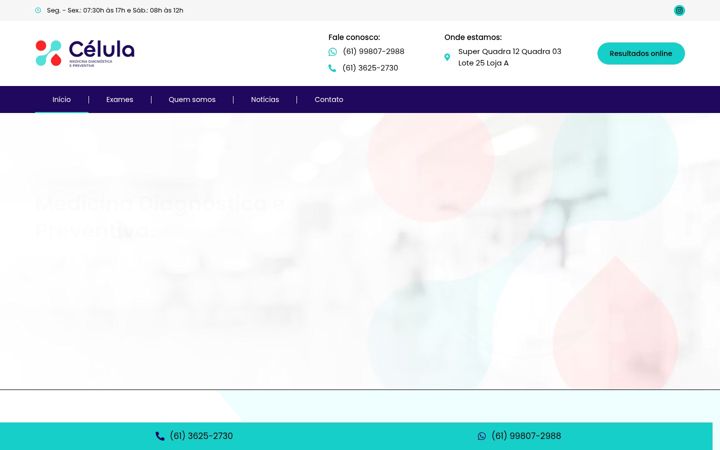
Task: Click the 'Onde estamos:' heading
Action: point(473,37)
